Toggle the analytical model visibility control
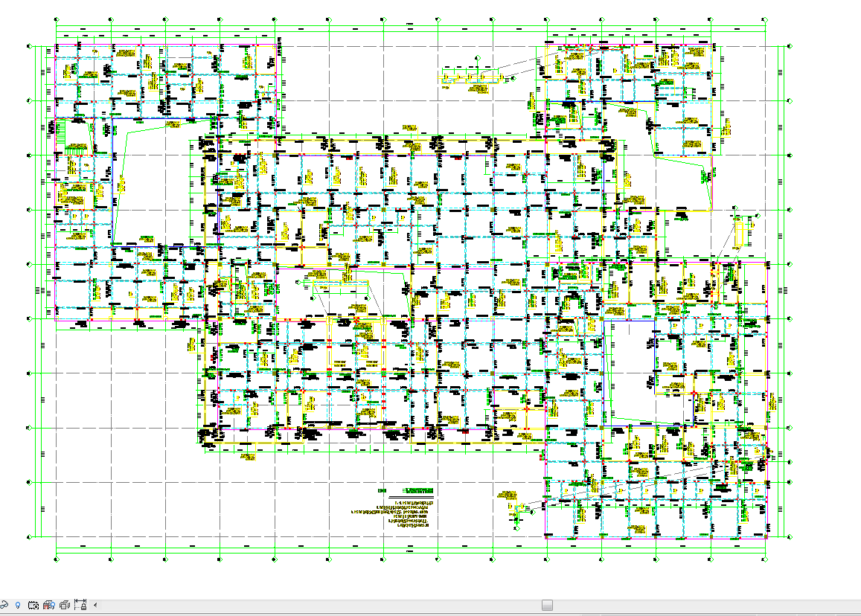The height and width of the screenshot is (616, 861). pyautogui.click(x=50, y=606)
